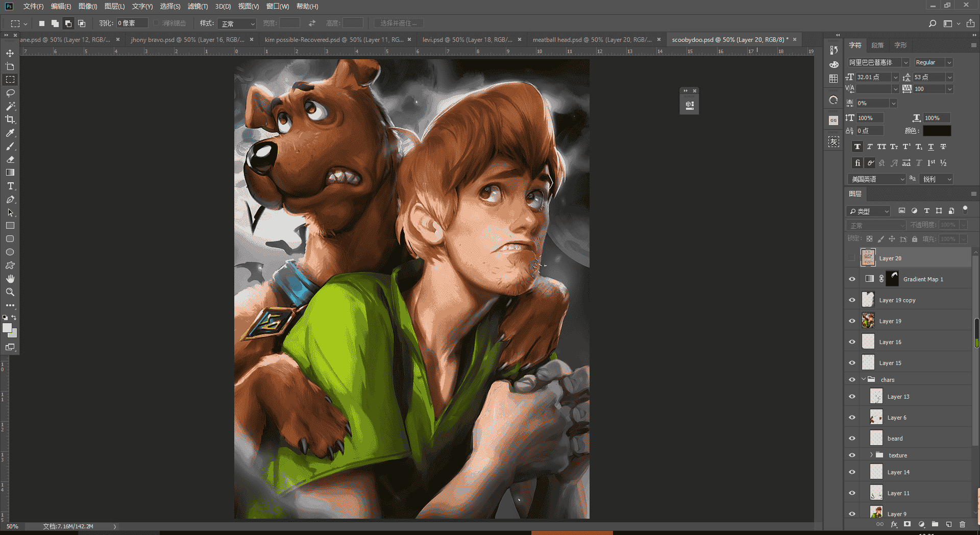
Task: Hide the beard layer
Action: coord(851,438)
